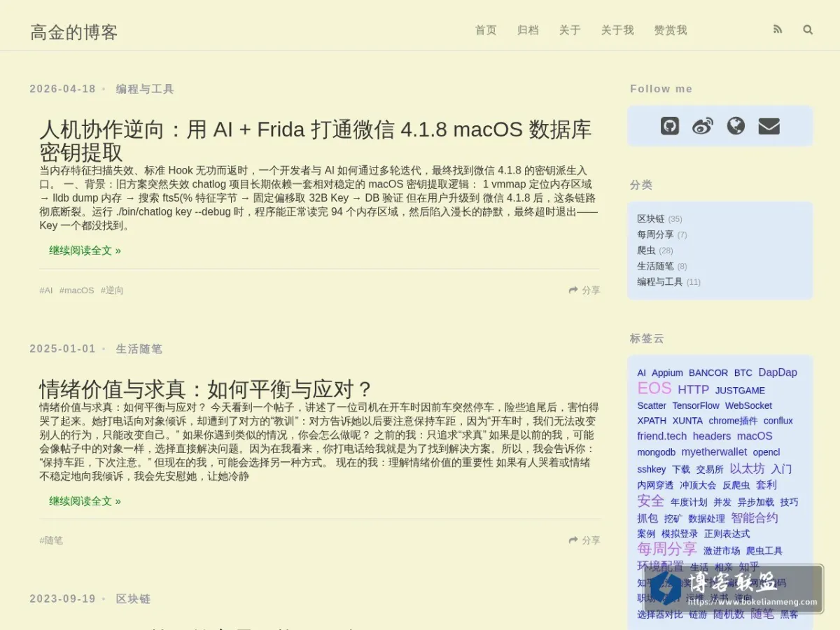Viewport: 840px width, 630px height.
Task: Open the 区块链 category beside 2023-09-19
Action: pyautogui.click(x=133, y=599)
